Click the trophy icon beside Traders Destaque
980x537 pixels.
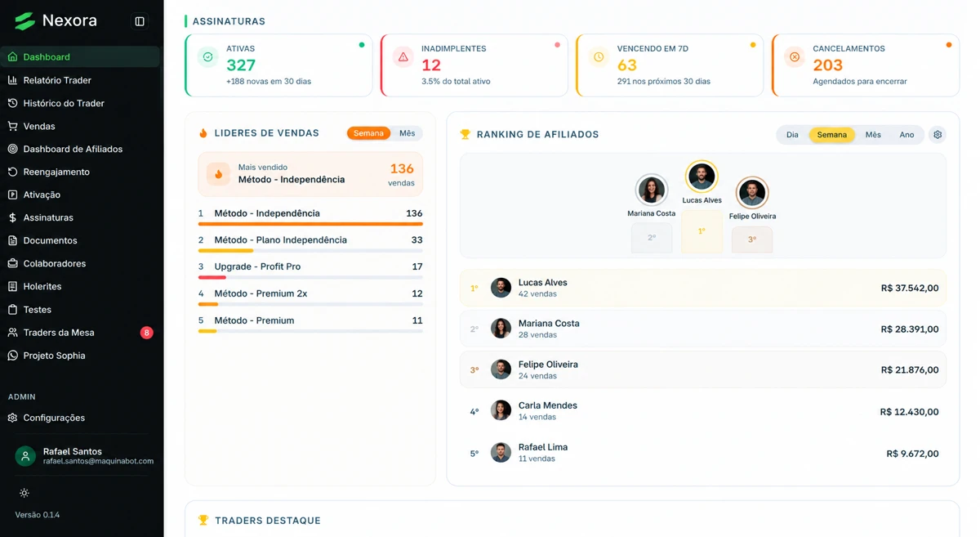pyautogui.click(x=203, y=520)
